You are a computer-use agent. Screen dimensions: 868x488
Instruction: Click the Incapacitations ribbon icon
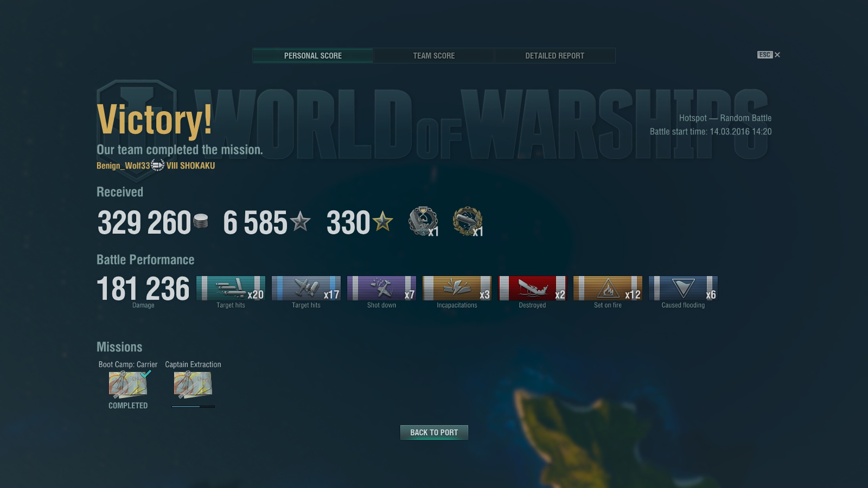[x=457, y=288]
